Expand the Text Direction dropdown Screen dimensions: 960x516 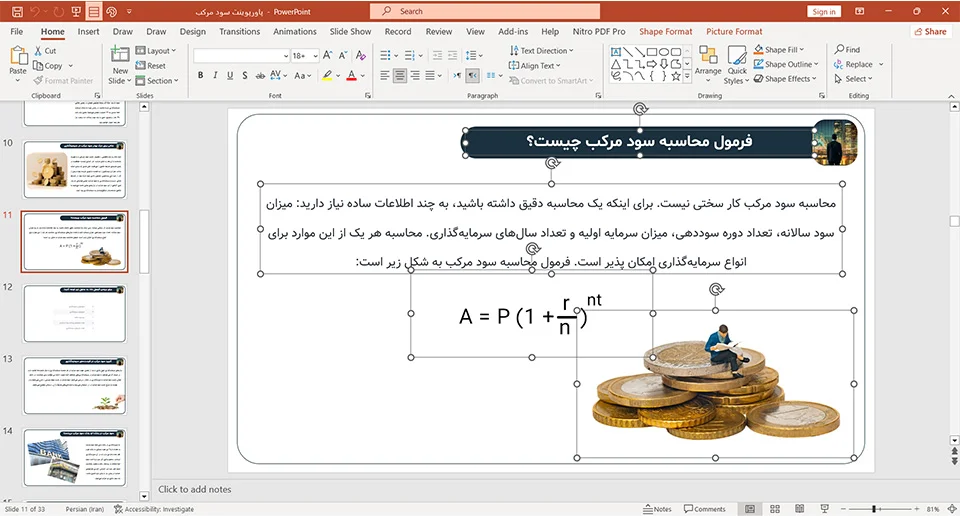click(541, 51)
